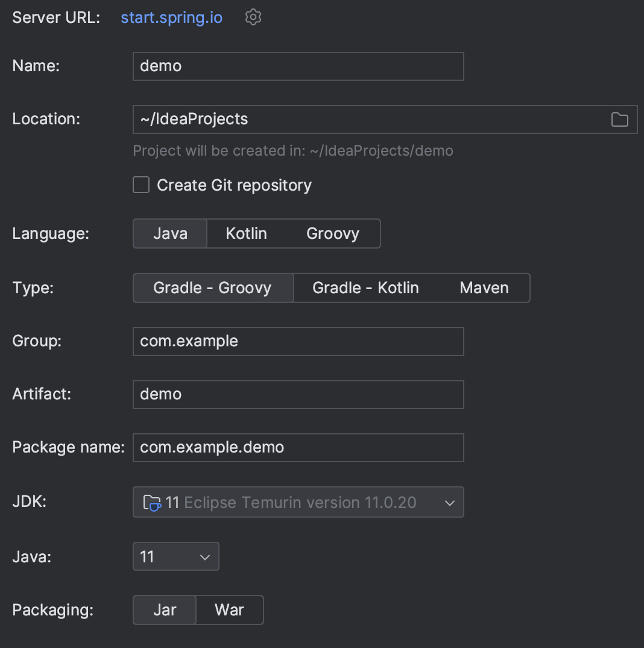Image resolution: width=644 pixels, height=648 pixels.
Task: Click the JDK folder icon
Action: [x=151, y=503]
